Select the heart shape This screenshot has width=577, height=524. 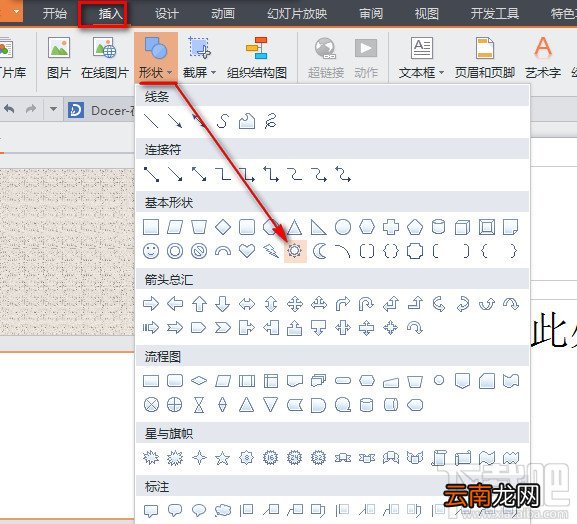click(247, 251)
